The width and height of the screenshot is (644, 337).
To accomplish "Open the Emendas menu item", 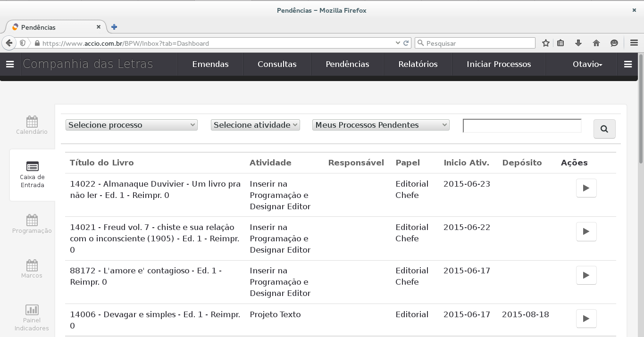I will [210, 65].
